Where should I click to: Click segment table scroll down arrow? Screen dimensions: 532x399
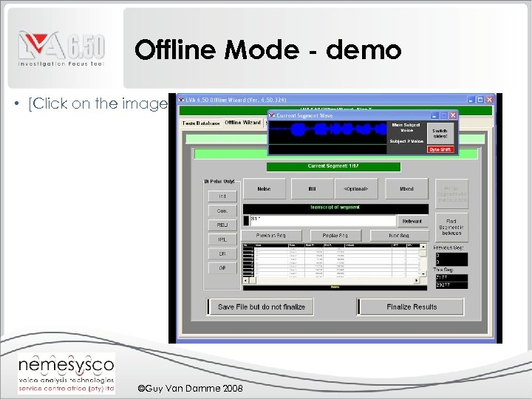click(423, 274)
